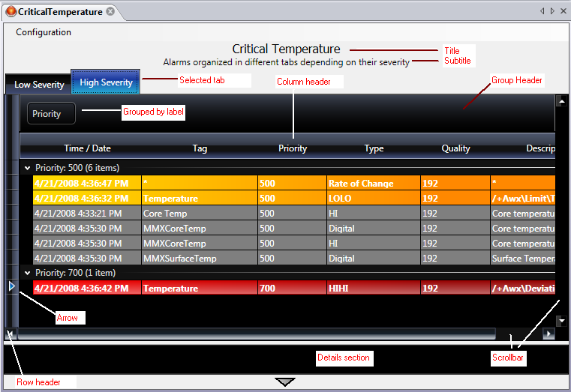Click the vertical scrollbar up arrow
The image size is (571, 392).
[x=560, y=100]
